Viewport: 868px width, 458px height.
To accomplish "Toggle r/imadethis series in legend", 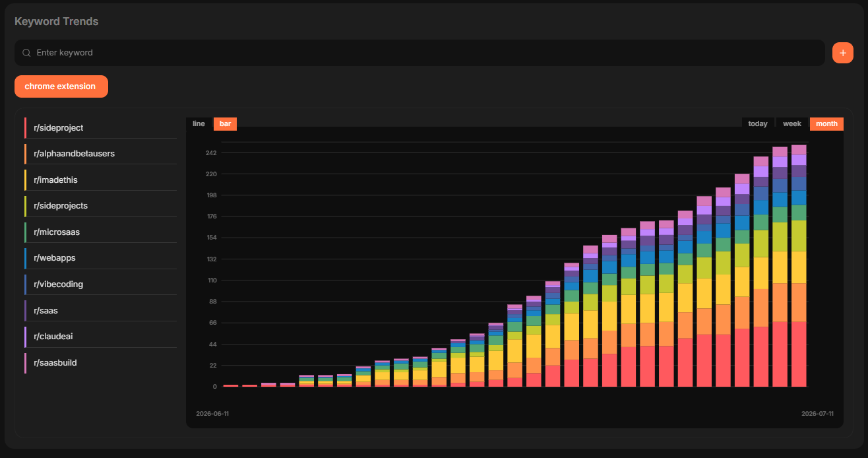I will pyautogui.click(x=100, y=180).
